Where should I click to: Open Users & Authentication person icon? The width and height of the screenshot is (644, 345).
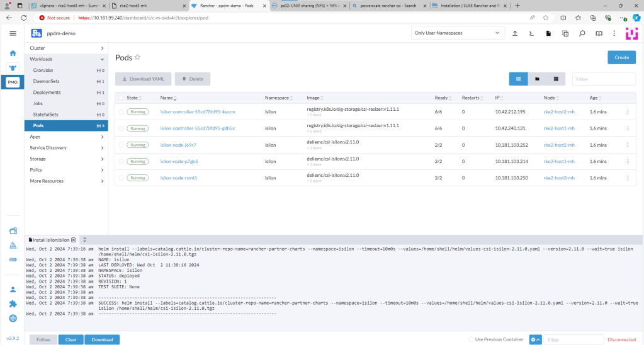(13, 290)
